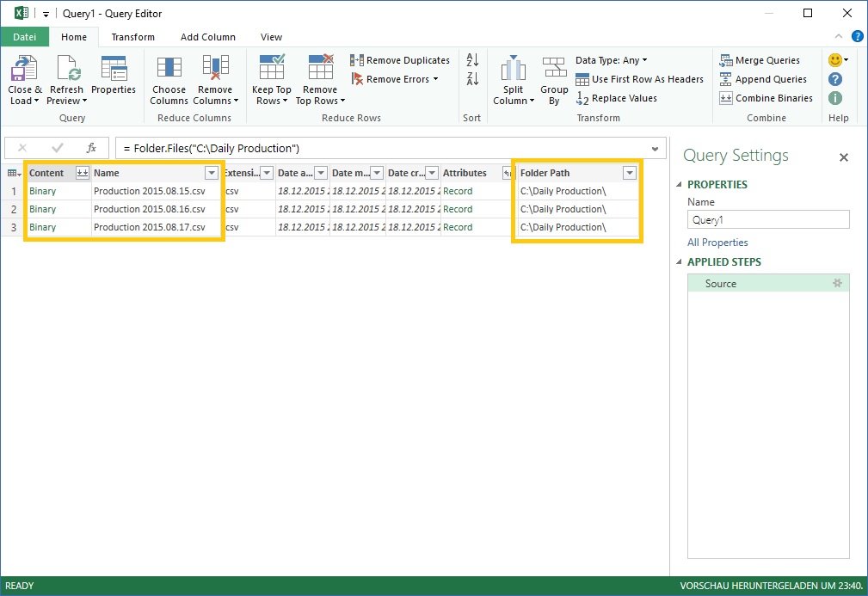868x596 pixels.
Task: Select Merge Queries
Action: coord(762,59)
